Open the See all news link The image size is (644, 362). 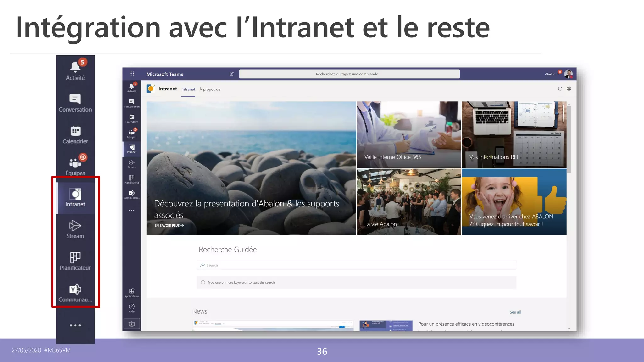point(515,312)
